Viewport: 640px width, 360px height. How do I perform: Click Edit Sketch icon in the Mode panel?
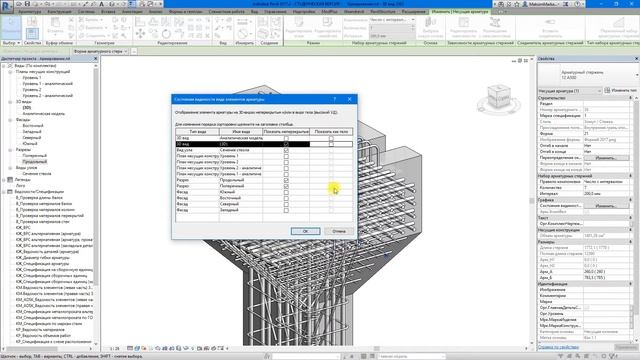point(299,27)
